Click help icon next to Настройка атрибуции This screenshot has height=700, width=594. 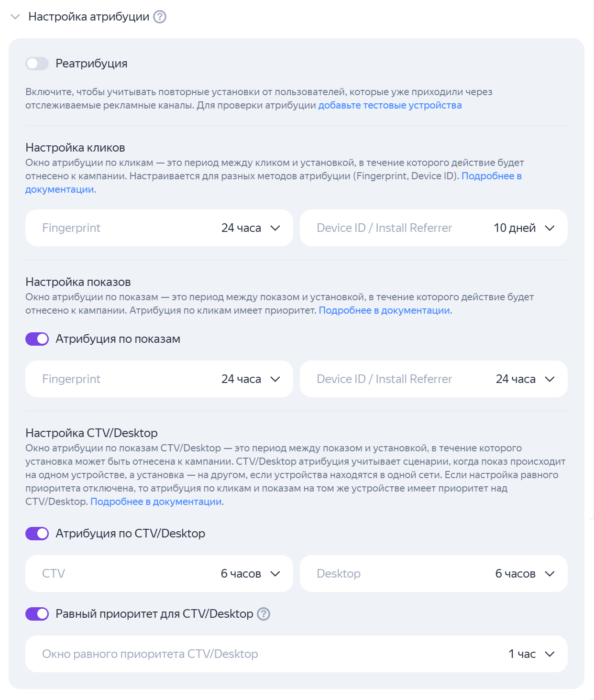click(x=160, y=17)
